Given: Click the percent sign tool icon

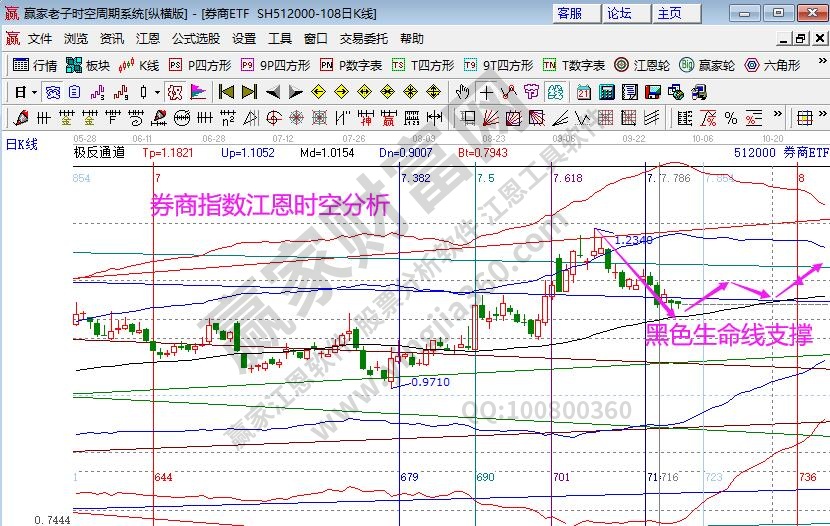Looking at the screenshot, I should click(731, 118).
